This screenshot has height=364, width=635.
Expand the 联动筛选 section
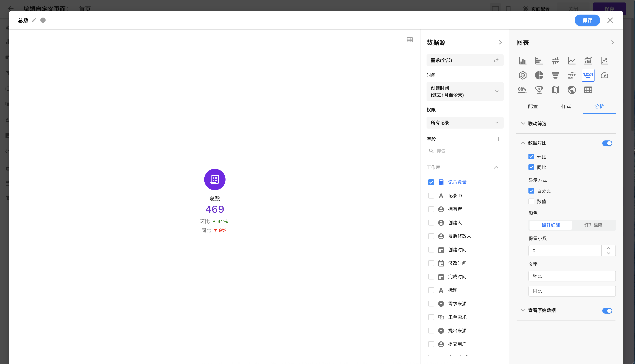tap(537, 124)
